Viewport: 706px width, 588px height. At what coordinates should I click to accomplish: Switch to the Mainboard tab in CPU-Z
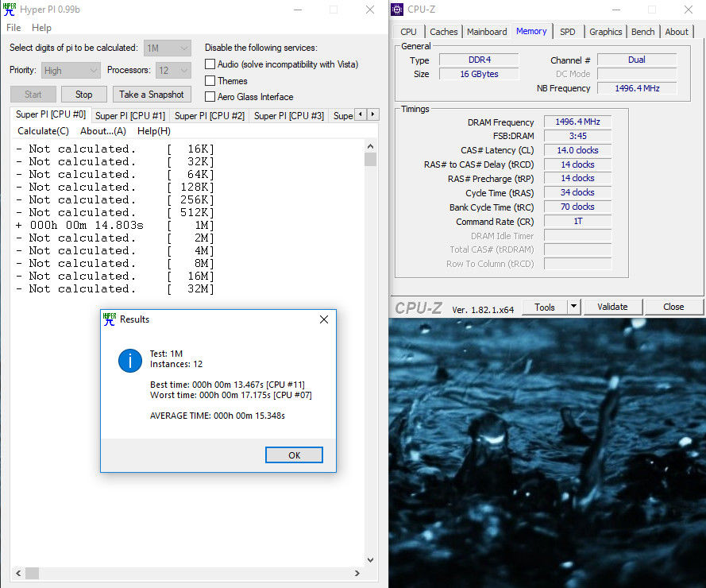[487, 32]
